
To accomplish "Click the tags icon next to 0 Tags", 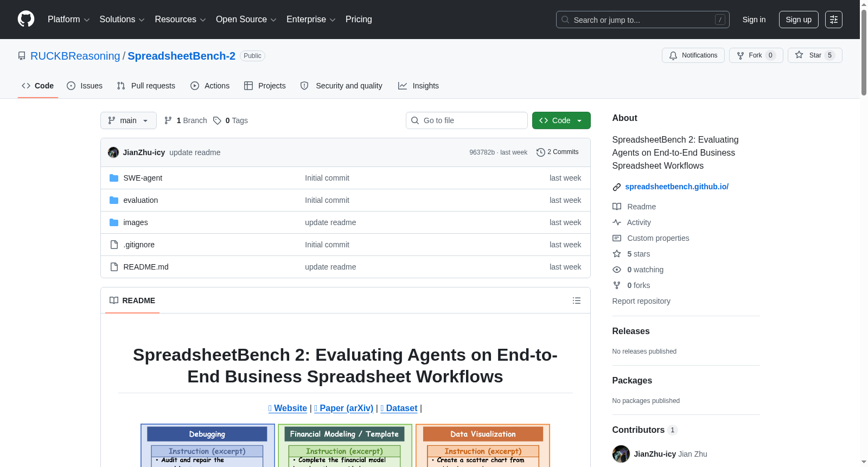I will pyautogui.click(x=217, y=120).
